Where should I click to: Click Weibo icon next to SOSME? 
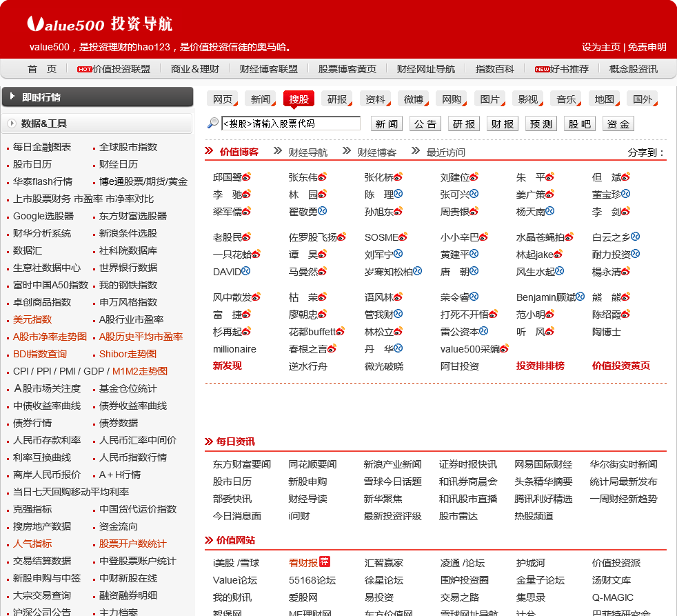(x=403, y=237)
